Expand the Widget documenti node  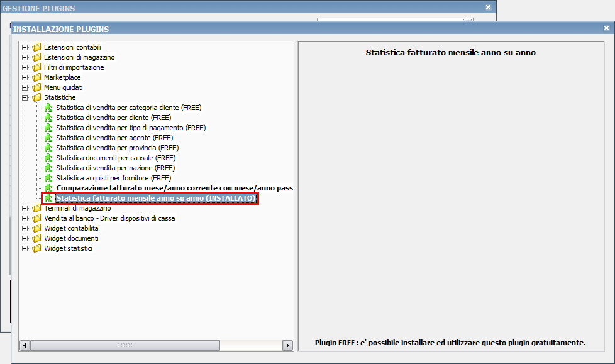[25, 238]
